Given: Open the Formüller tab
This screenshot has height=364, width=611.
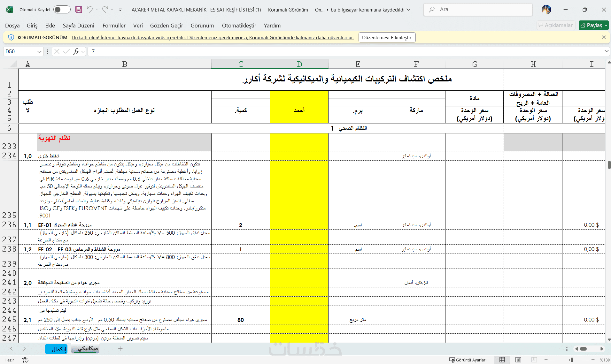Looking at the screenshot, I should [x=114, y=26].
